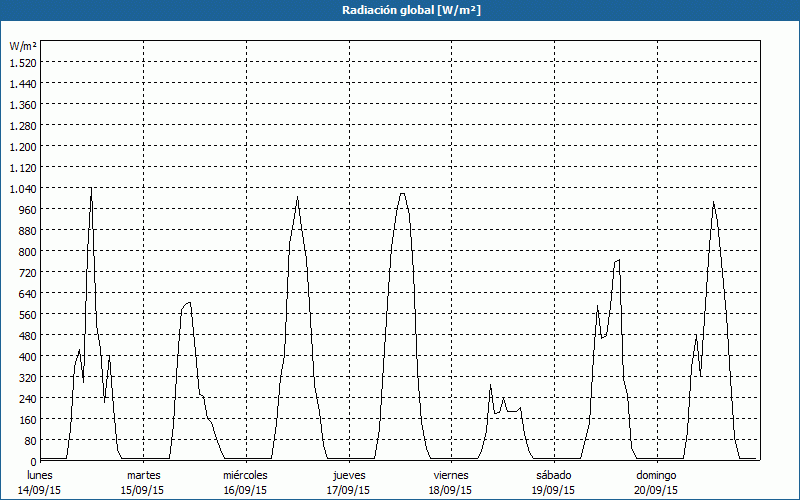Image resolution: width=800 pixels, height=500 pixels.
Task: Click the viernes day label
Action: click(451, 475)
